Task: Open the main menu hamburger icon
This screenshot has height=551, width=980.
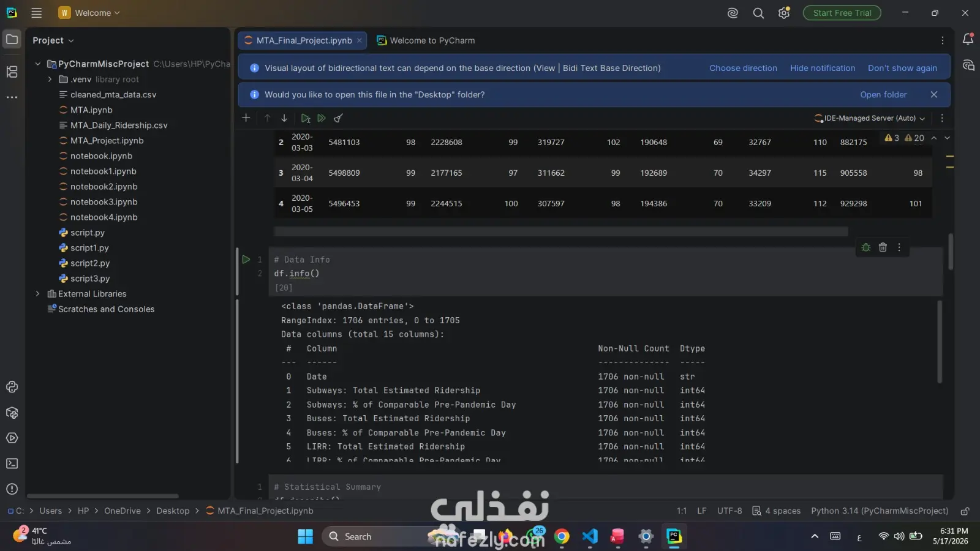Action: (x=37, y=13)
